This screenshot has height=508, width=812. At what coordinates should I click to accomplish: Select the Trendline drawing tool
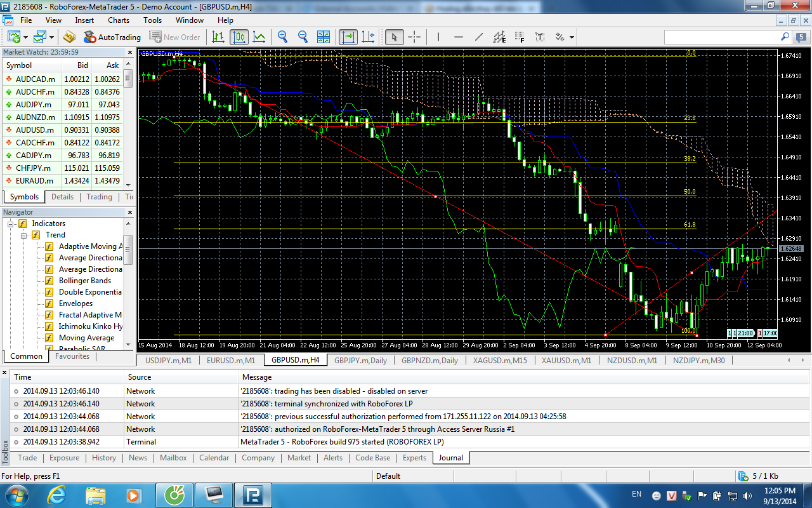[478, 37]
